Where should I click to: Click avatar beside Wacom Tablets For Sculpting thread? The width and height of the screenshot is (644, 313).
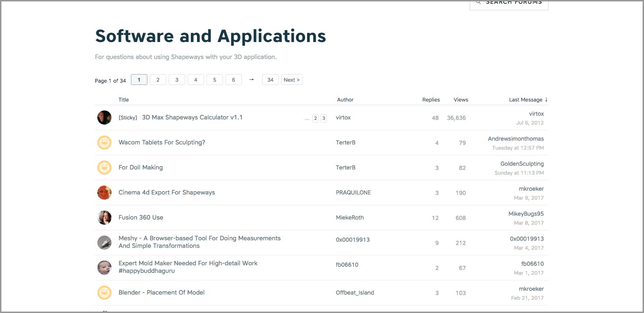[104, 143]
